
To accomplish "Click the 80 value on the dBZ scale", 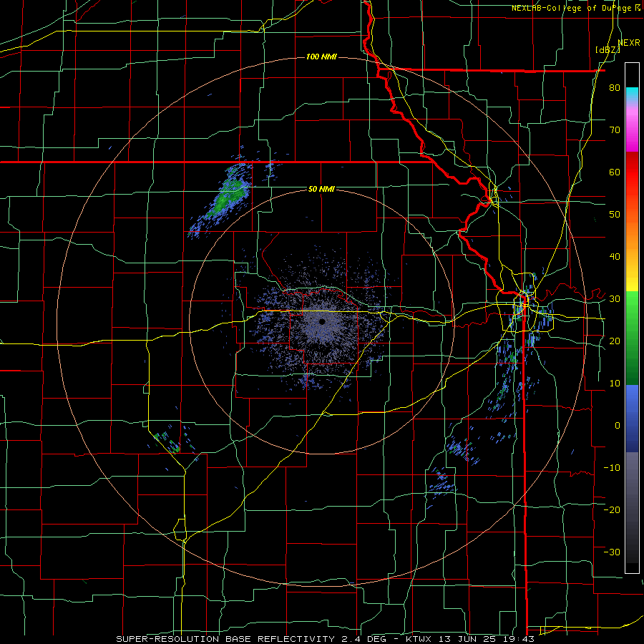I will click(x=615, y=88).
